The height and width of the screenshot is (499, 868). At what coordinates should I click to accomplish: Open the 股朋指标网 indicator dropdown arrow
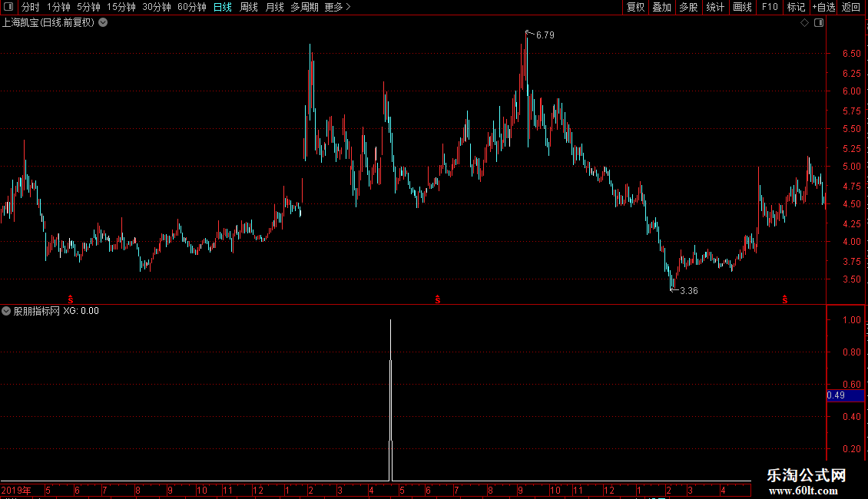click(6, 311)
